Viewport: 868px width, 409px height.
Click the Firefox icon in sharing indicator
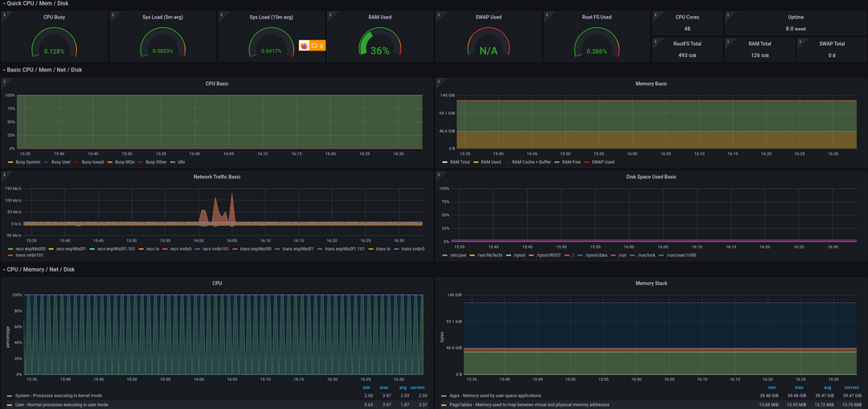tap(304, 45)
